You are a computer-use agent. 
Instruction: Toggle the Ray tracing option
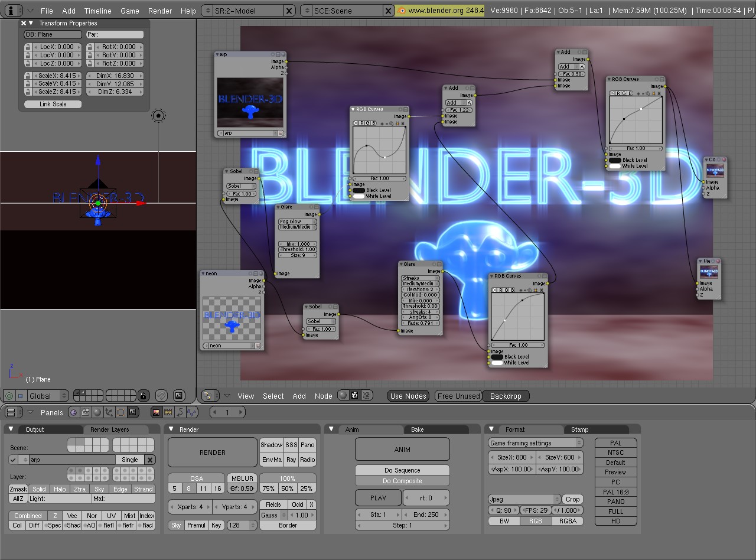tap(291, 459)
